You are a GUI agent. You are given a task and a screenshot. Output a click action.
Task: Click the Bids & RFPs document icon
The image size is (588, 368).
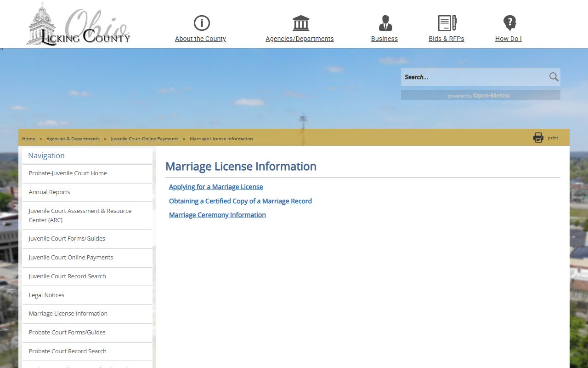tap(447, 23)
